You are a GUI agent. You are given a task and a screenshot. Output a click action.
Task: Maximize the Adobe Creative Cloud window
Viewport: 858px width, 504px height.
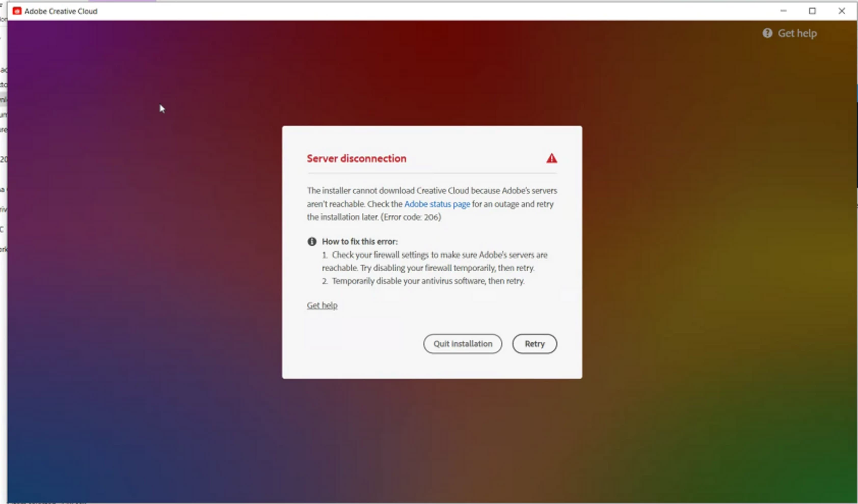812,11
